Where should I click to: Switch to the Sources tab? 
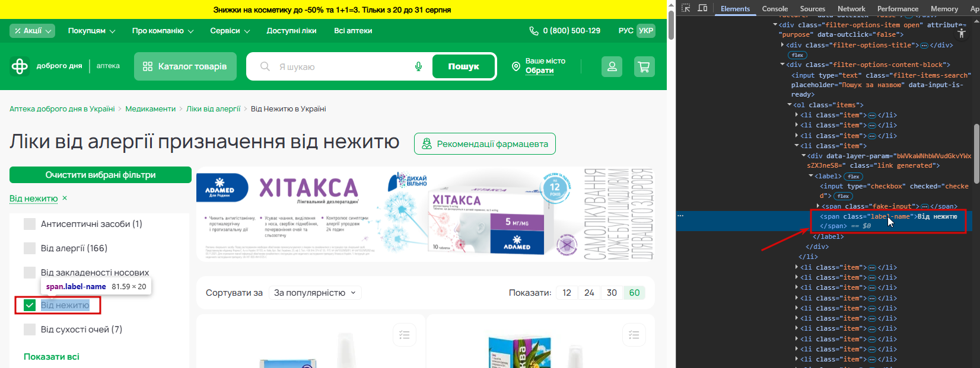(812, 8)
